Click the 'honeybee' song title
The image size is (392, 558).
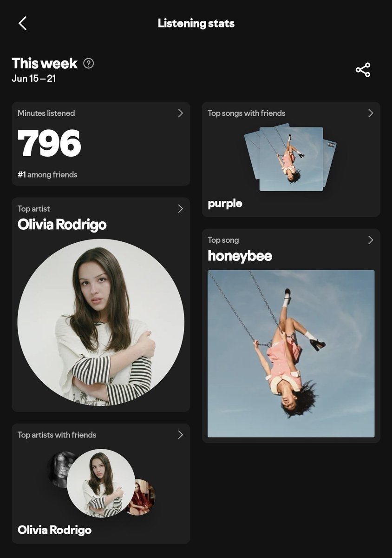point(240,256)
